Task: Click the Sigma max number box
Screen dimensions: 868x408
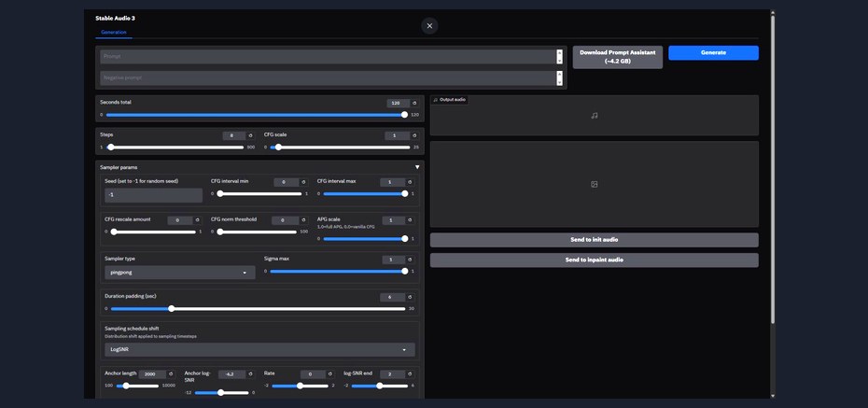Action: coord(393,260)
